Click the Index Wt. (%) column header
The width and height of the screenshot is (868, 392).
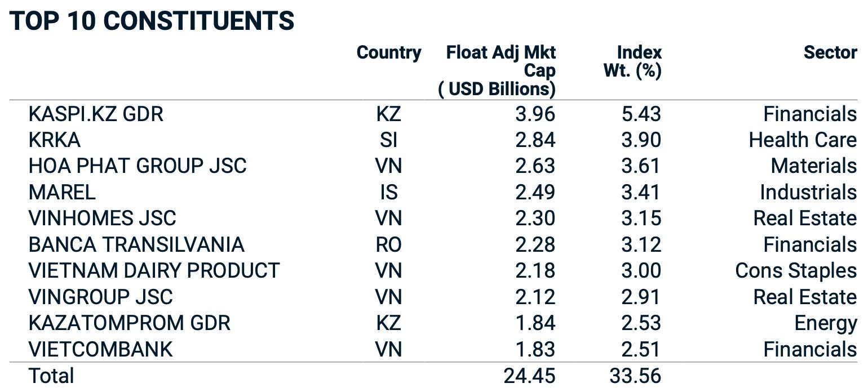point(632,62)
